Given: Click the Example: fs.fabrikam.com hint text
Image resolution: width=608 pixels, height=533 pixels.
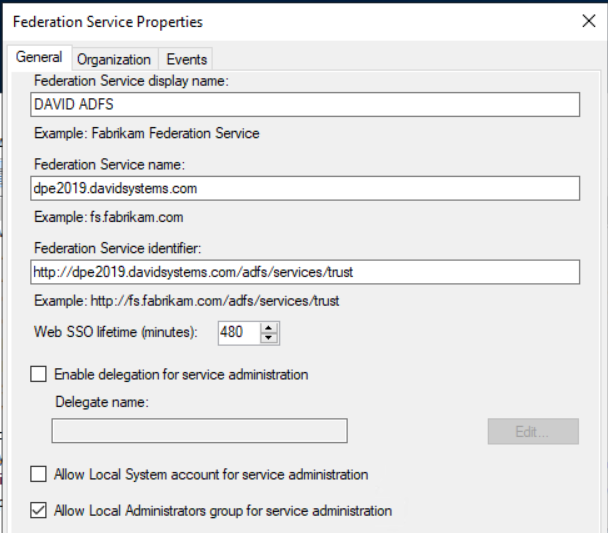Looking at the screenshot, I should tap(108, 217).
